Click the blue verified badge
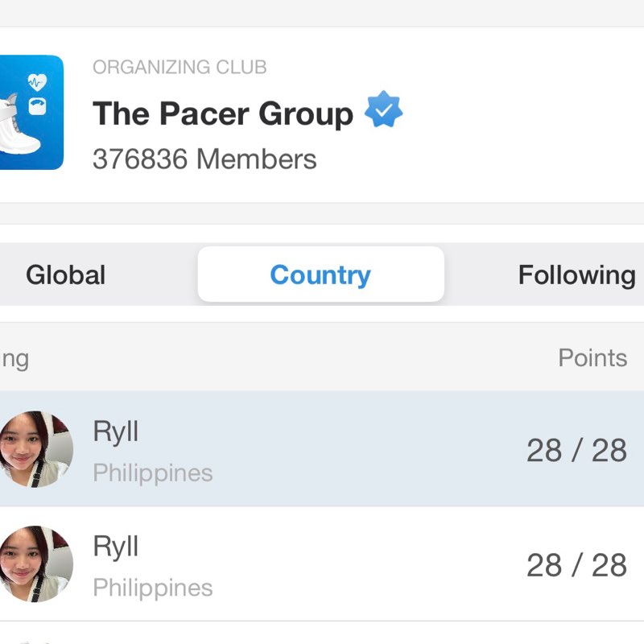This screenshot has height=644, width=644. click(x=383, y=111)
